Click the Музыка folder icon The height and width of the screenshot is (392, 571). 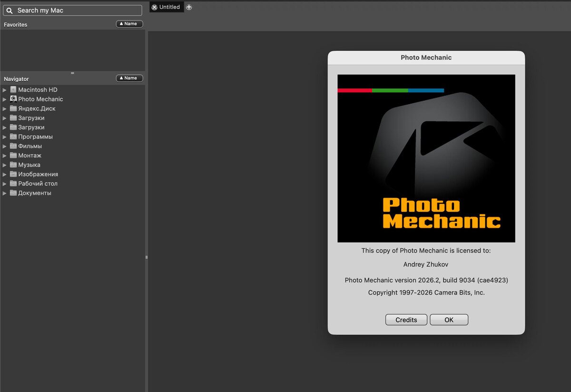coord(13,165)
